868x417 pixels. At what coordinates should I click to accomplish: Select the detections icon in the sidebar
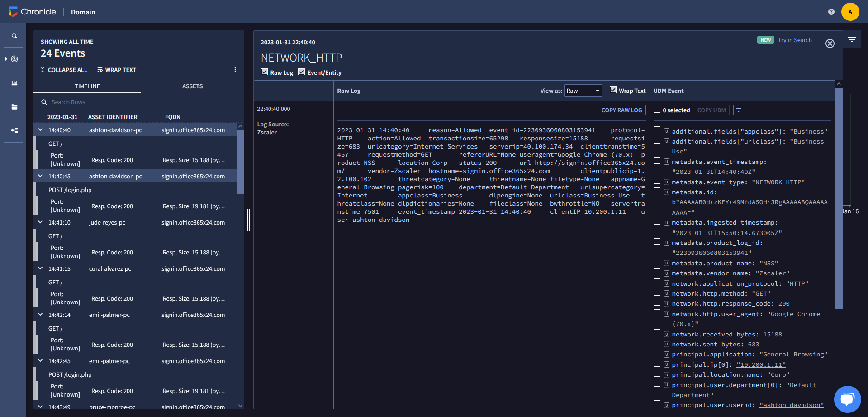coord(14,59)
